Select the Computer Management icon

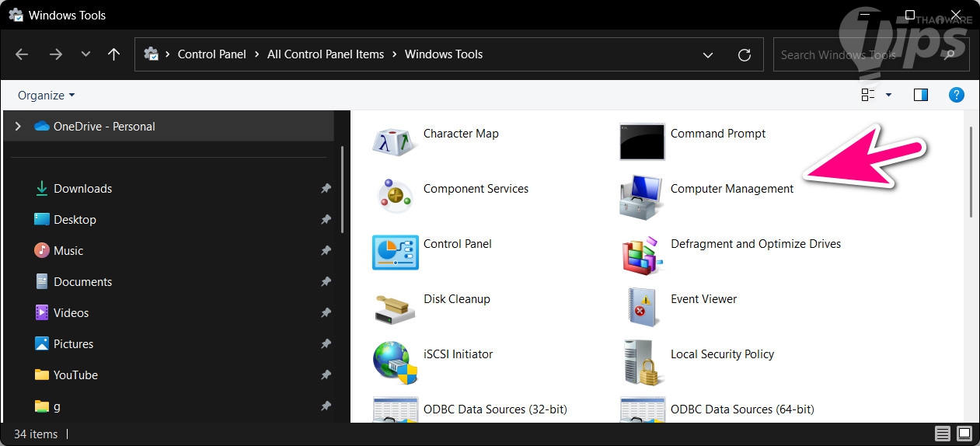[x=642, y=197]
